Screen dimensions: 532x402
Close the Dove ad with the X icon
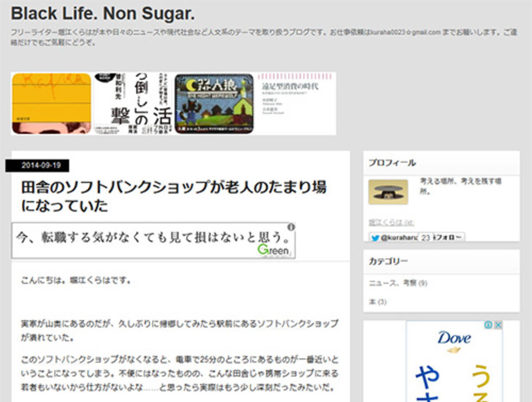pos(498,325)
